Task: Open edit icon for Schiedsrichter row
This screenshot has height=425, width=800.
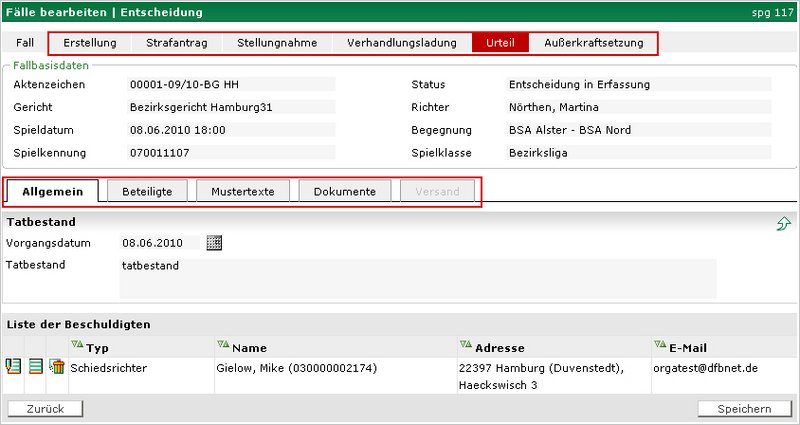Action: point(14,368)
